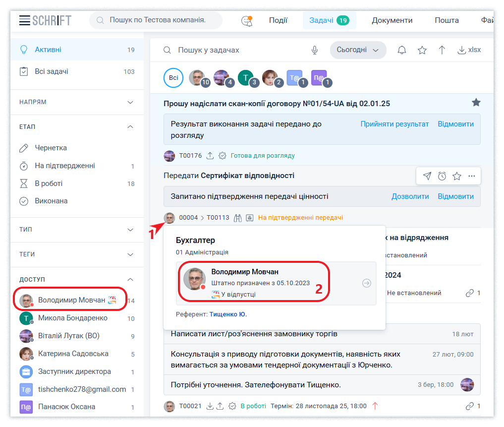Click 'Дозволити' to approve transfer
Screen dimensions: 504x427
[x=410, y=196]
